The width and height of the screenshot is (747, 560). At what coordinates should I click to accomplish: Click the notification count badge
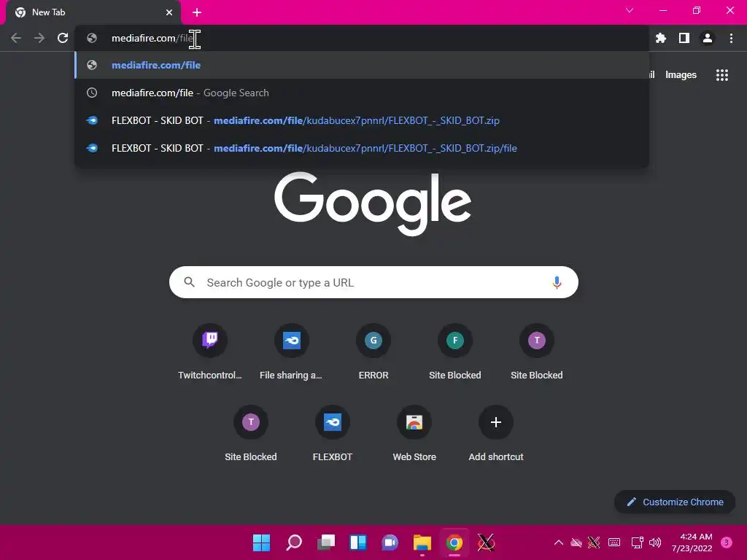(727, 542)
